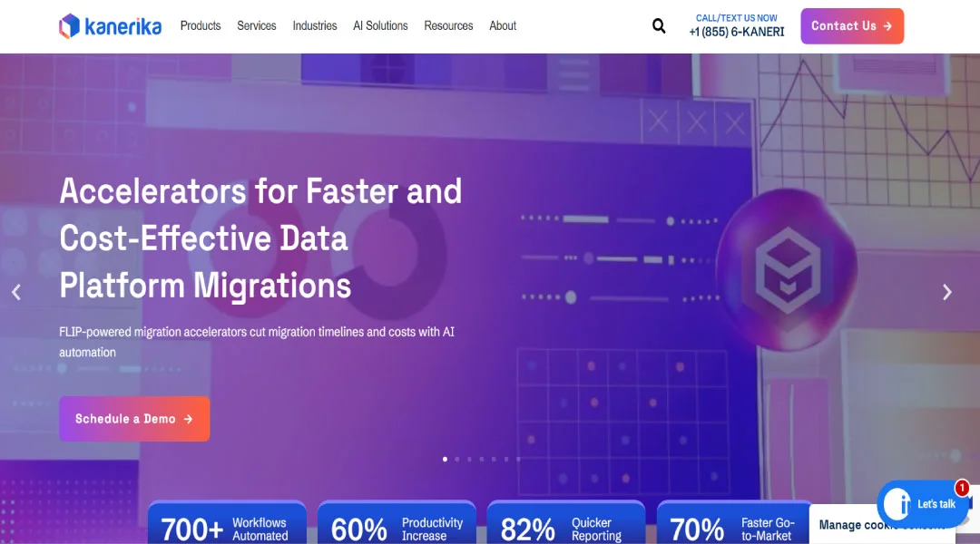The image size is (980, 544).
Task: Click the FLIP-powered migration accelerators description
Action: [x=257, y=342]
